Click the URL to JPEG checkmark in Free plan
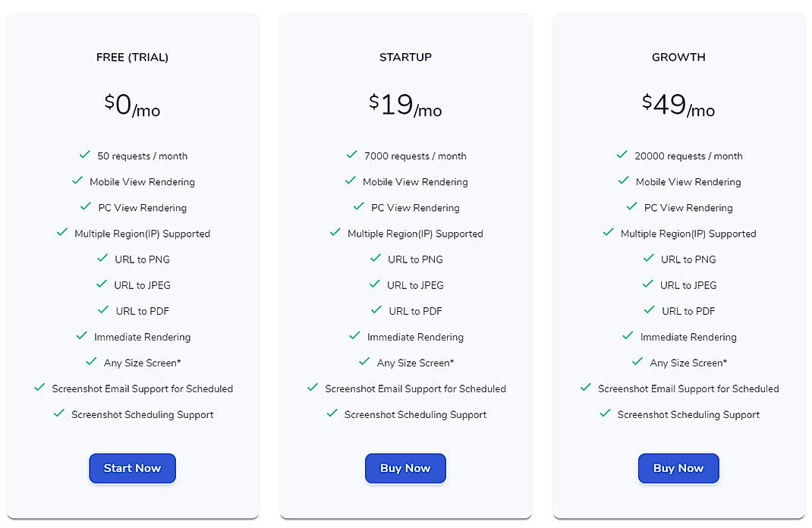The height and width of the screenshot is (528, 812). [x=103, y=284]
